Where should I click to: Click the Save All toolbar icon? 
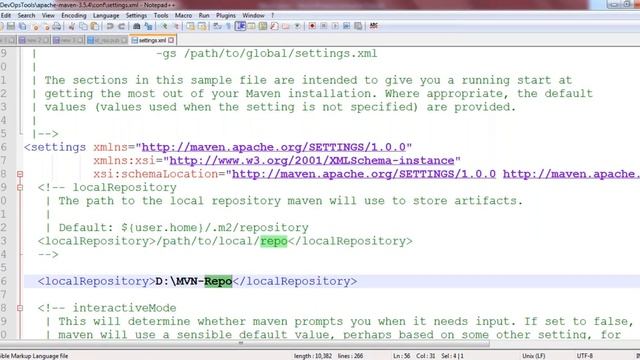[x=22, y=26]
